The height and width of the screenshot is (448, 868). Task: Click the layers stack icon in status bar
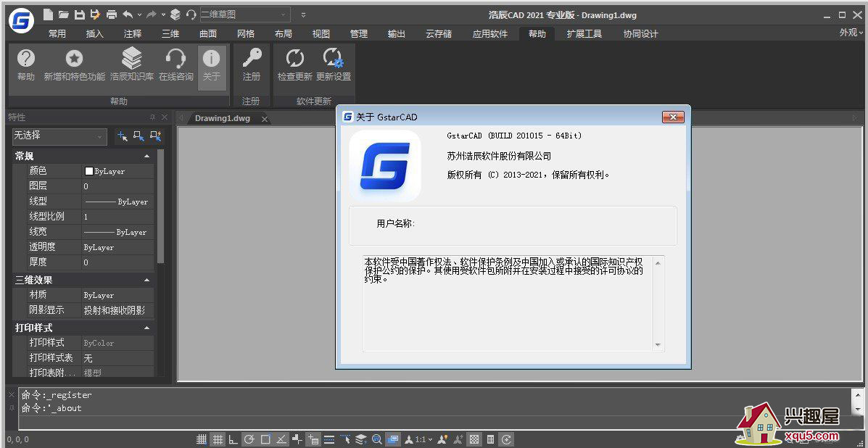(361, 440)
